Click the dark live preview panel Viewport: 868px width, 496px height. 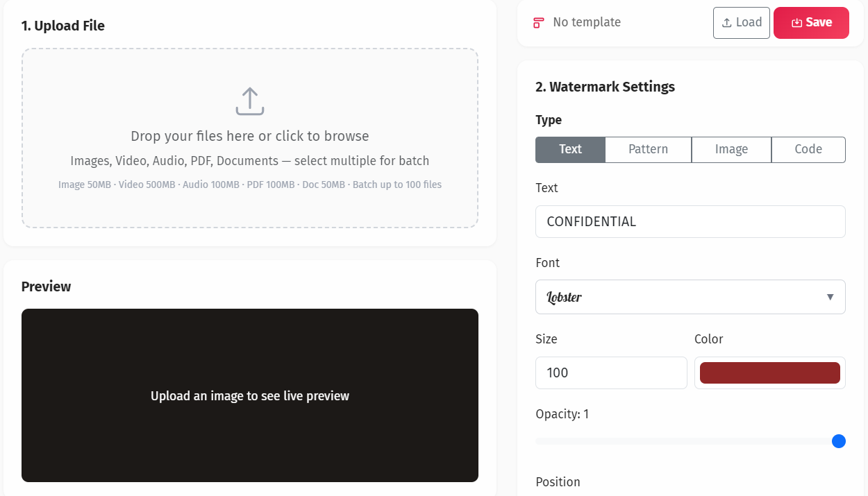click(249, 395)
